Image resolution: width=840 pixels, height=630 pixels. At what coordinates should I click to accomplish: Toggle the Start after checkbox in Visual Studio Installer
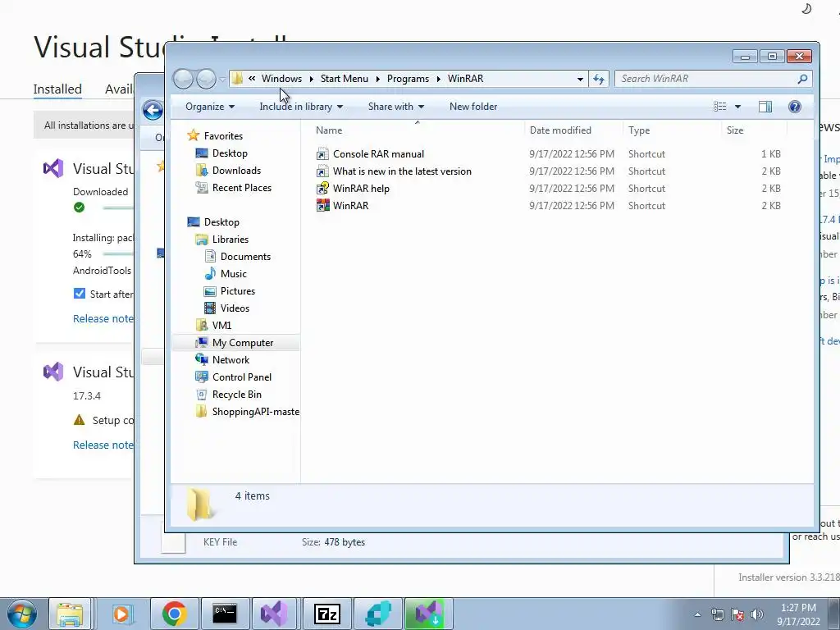80,294
